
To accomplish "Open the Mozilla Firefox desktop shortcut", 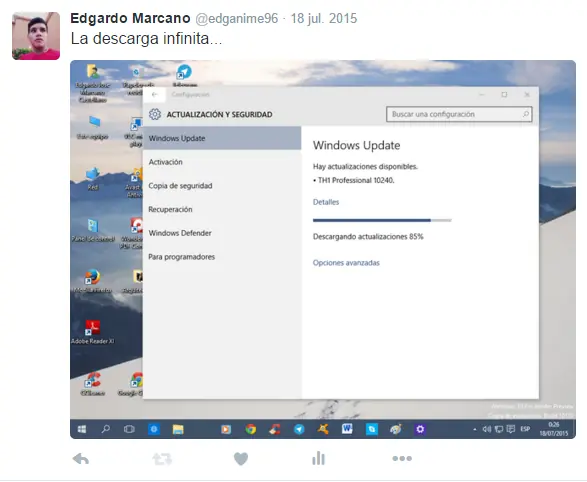I will click(x=92, y=281).
